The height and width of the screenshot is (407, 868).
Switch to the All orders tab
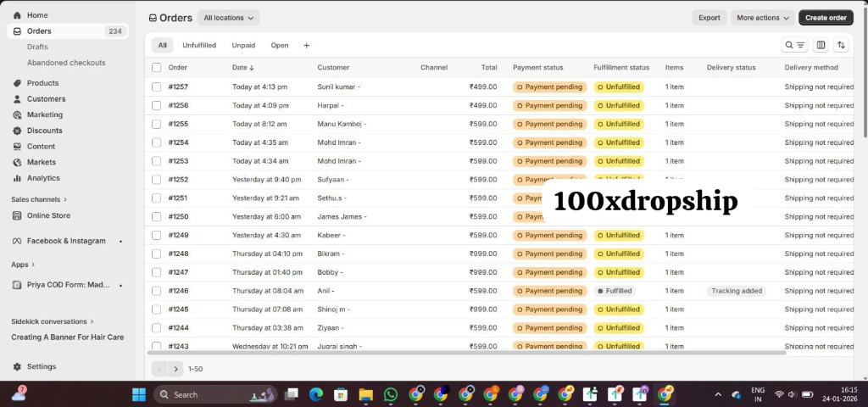[162, 46]
